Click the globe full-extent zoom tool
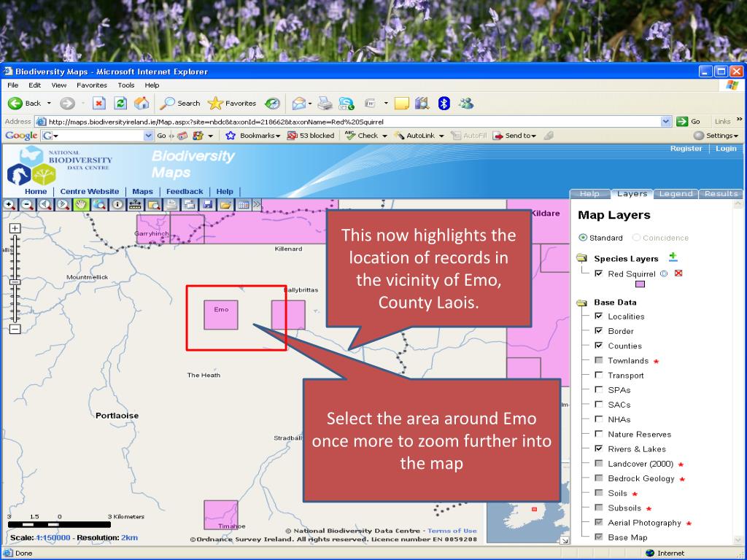 (99, 205)
